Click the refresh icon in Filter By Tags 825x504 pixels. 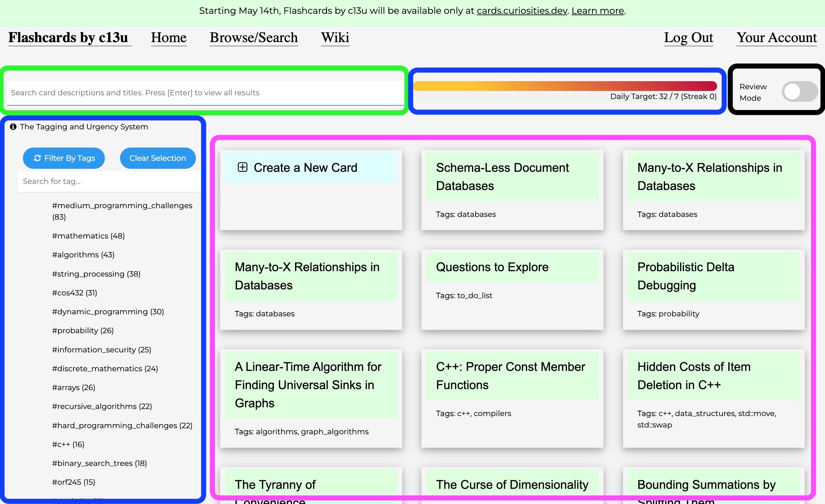(37, 158)
